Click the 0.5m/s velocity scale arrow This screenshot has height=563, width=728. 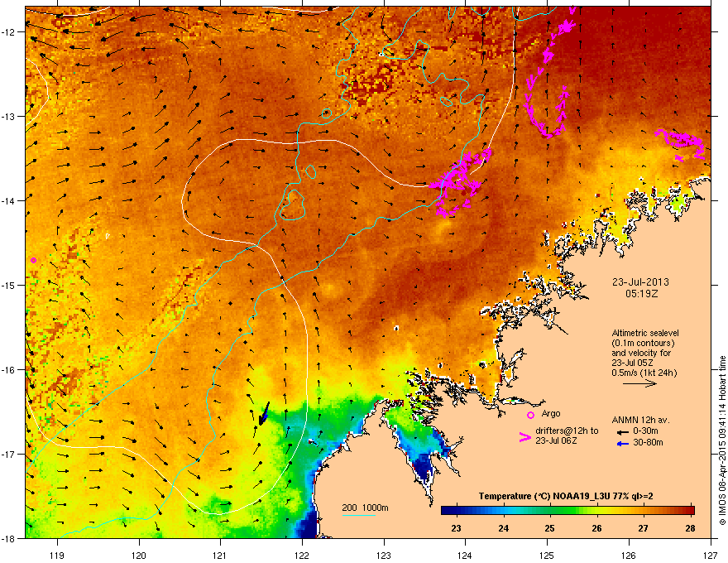point(639,383)
